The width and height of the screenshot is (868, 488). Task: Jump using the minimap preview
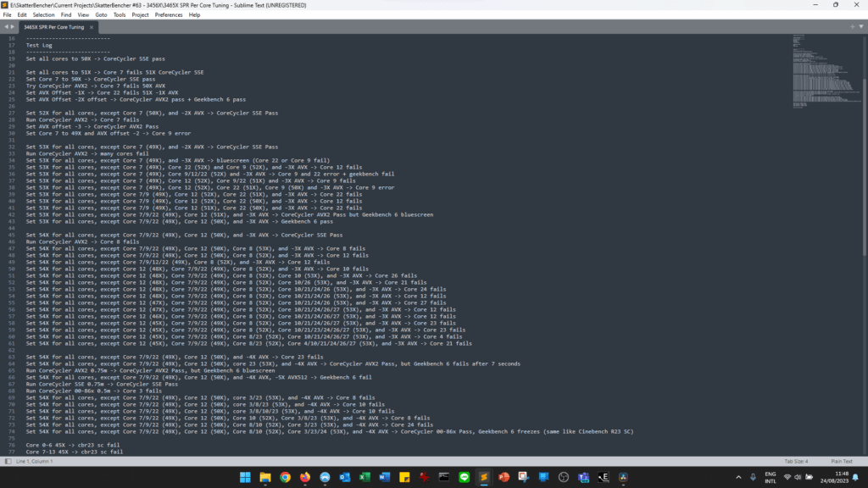[x=826, y=72]
